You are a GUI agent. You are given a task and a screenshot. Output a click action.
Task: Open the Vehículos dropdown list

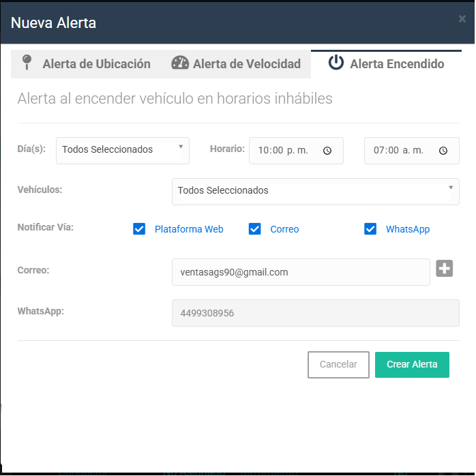click(315, 191)
